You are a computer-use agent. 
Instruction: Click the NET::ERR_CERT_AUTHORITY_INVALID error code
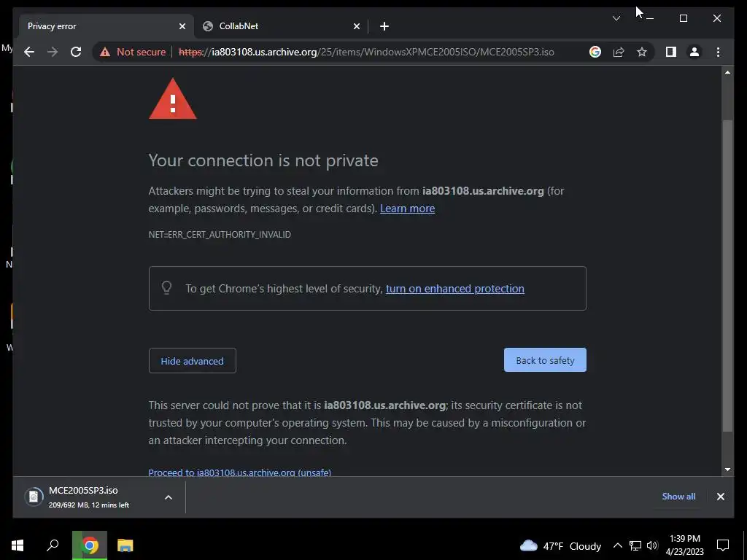[220, 234]
